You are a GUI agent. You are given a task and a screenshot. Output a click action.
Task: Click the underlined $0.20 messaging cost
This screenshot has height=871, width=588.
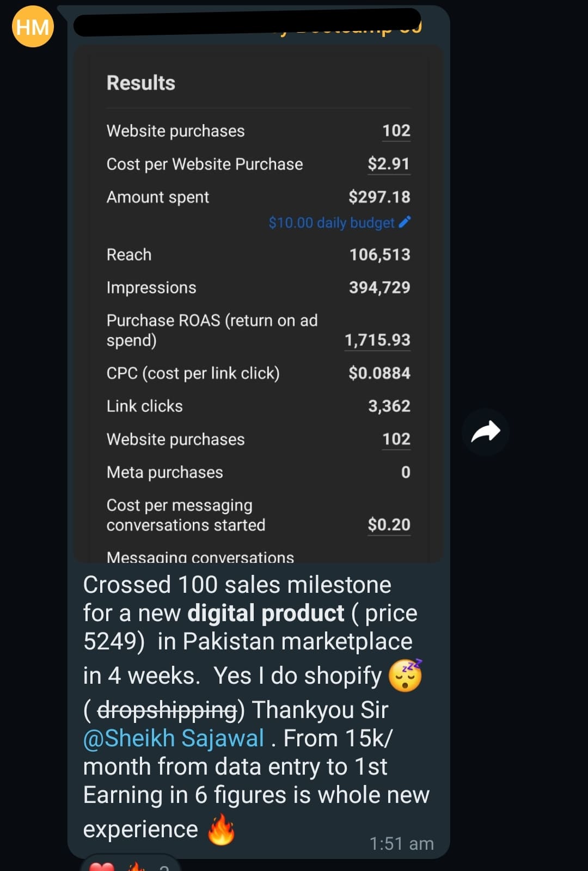tap(389, 524)
